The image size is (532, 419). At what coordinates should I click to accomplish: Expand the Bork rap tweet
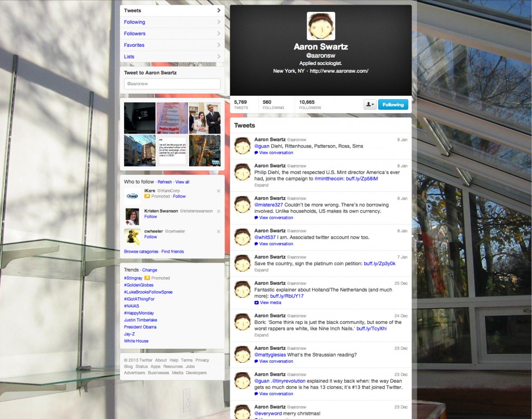point(261,335)
